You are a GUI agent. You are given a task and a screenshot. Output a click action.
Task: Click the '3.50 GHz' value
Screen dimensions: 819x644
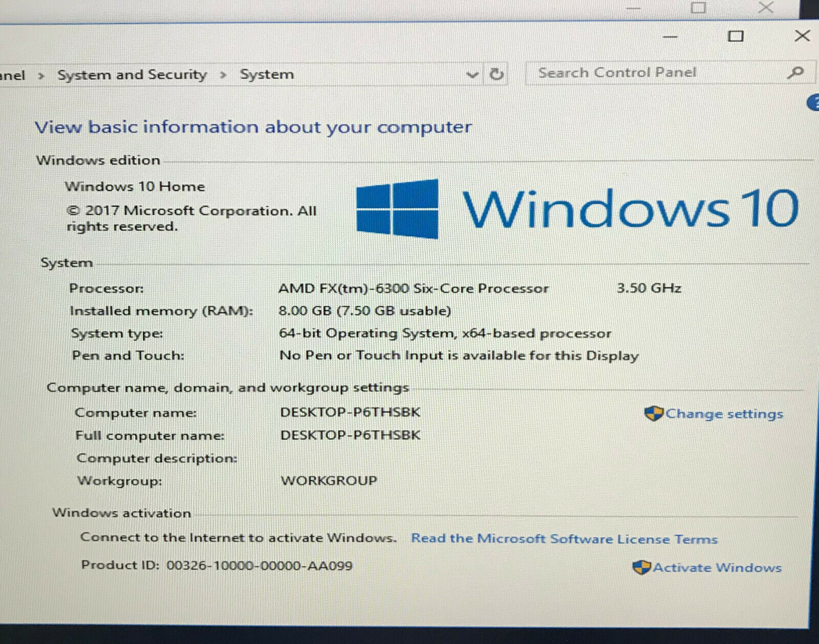[x=649, y=288]
